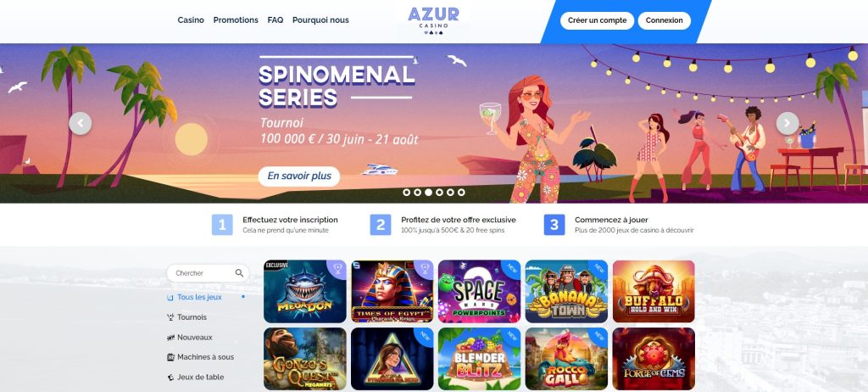
Task: Select the last carousel slide dot
Action: point(461,193)
